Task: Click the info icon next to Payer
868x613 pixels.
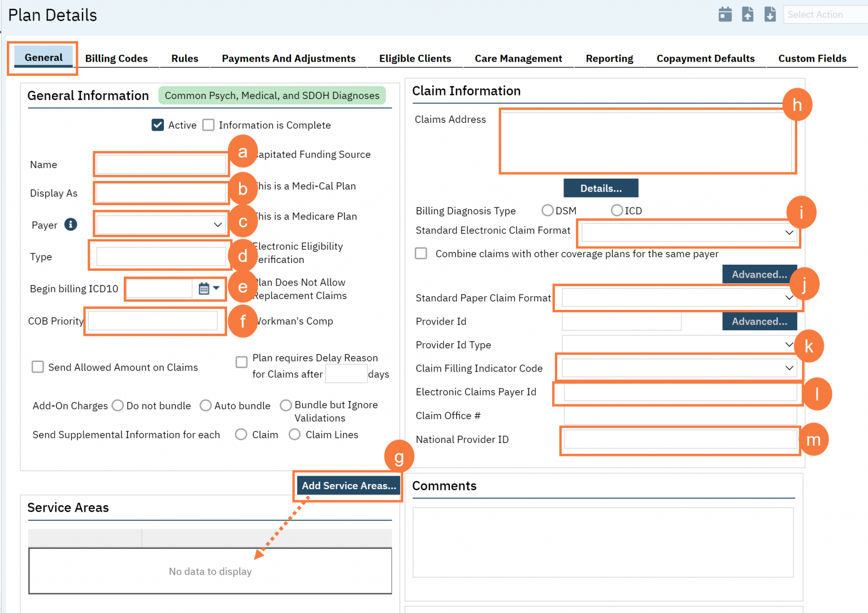Action: [x=71, y=225]
